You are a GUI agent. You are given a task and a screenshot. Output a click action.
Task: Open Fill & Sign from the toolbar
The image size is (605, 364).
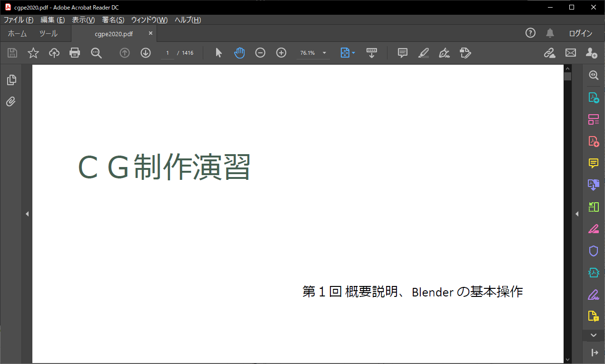444,53
